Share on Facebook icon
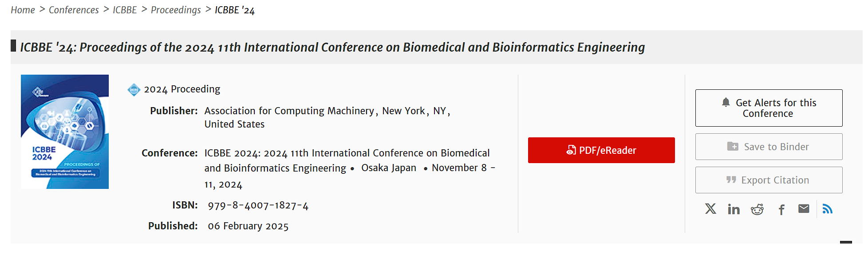This screenshot has height=264, width=868. coord(781,209)
